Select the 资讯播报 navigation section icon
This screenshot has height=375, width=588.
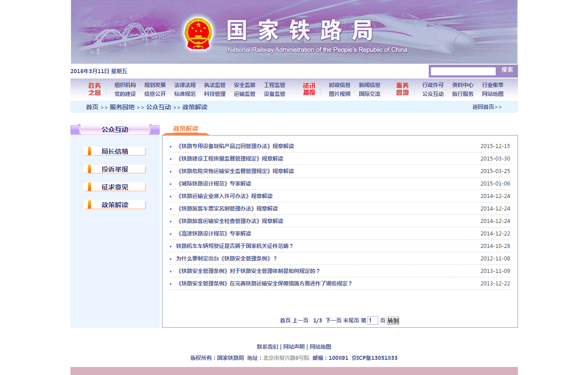tap(309, 89)
